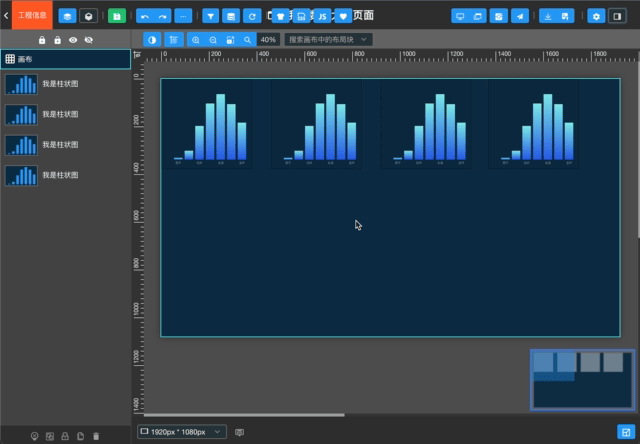Click thumbnail of the first 我是柱状图 layer
The image size is (640, 444).
(21, 84)
